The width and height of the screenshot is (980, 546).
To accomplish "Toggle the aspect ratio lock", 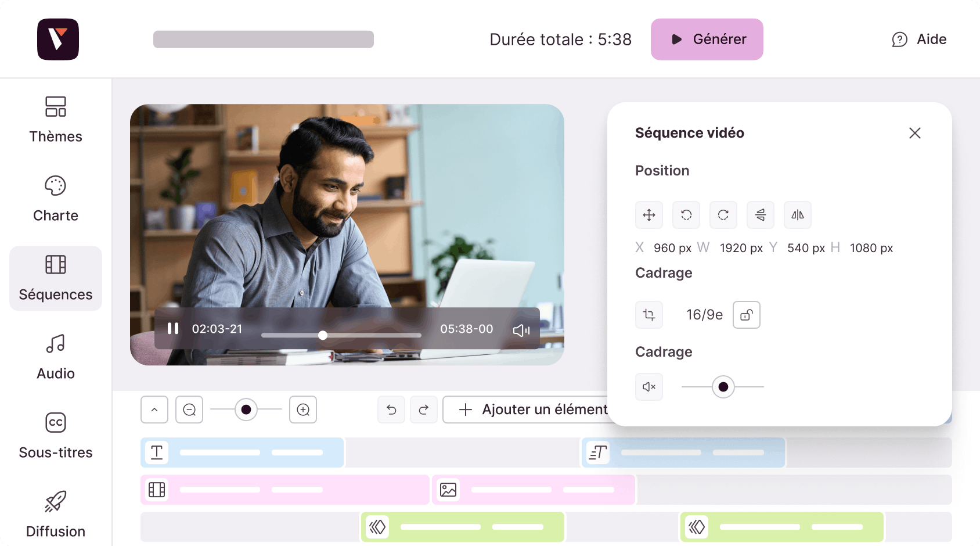I will [747, 315].
